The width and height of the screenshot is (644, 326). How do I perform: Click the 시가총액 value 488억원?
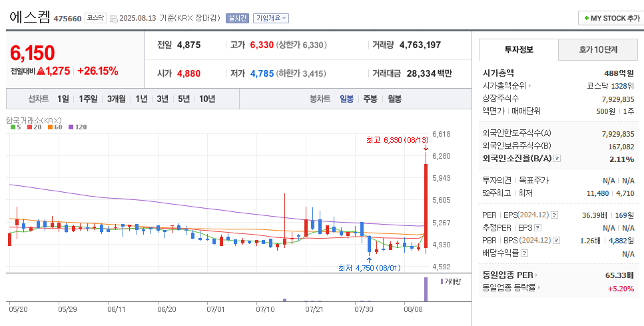[619, 73]
